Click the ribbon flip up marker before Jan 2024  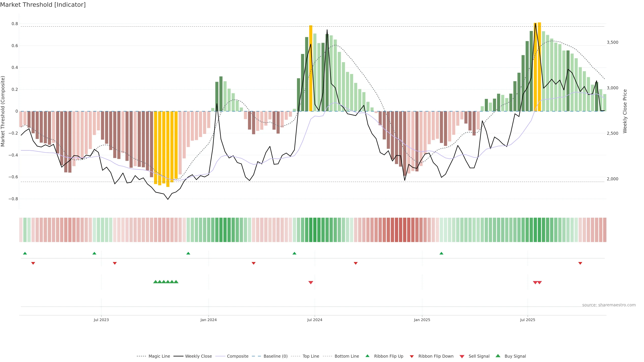pos(188,253)
